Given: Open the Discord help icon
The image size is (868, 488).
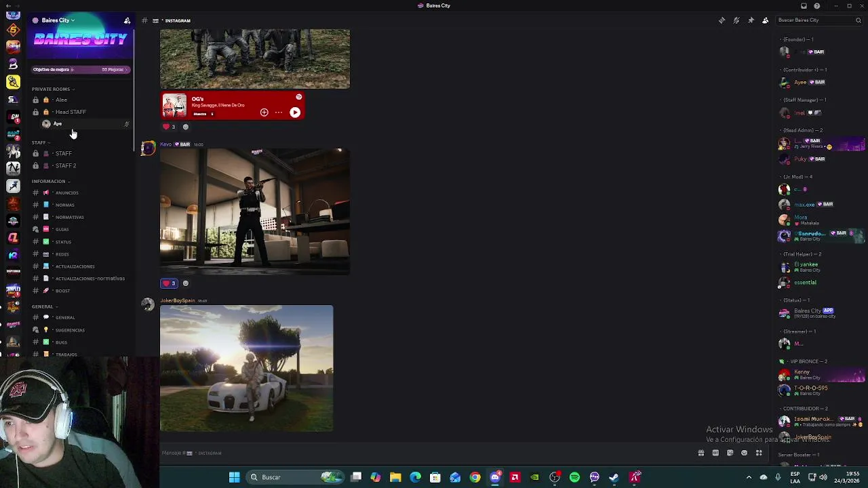Looking at the screenshot, I should click(817, 5).
